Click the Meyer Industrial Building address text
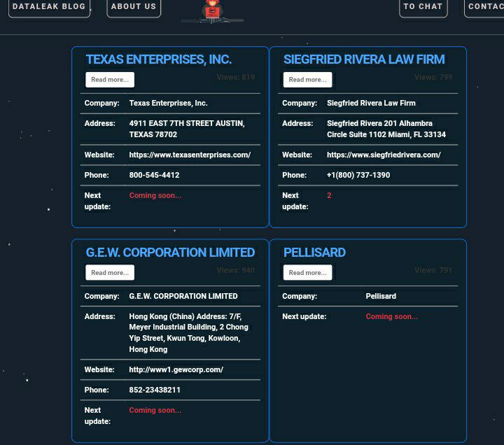 [x=189, y=333]
